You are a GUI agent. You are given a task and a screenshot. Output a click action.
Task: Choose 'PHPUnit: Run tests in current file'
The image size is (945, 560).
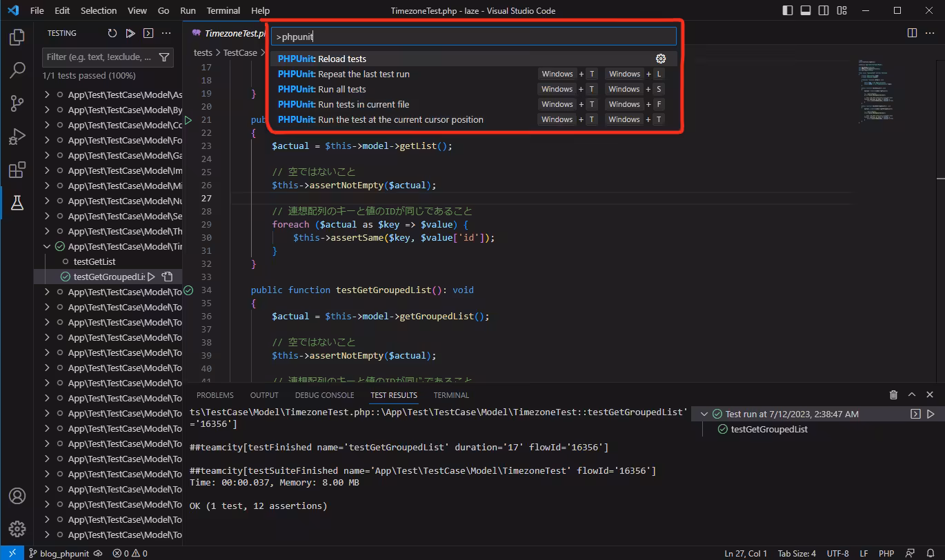coord(473,104)
